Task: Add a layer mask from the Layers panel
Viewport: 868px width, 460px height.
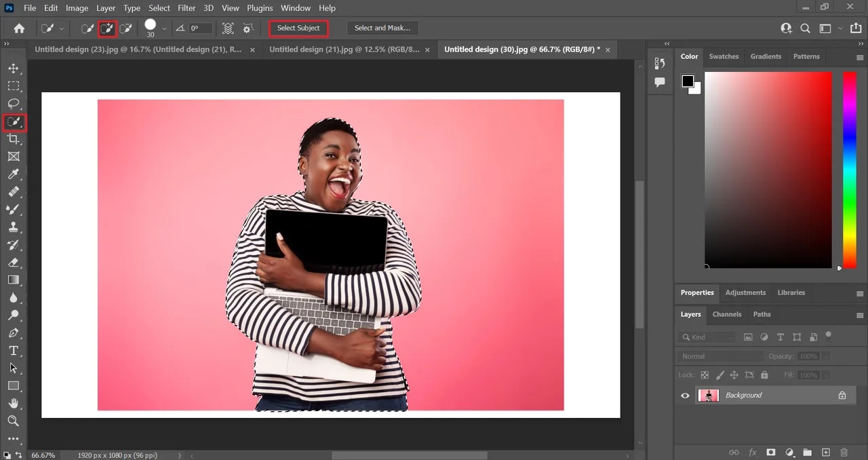Action: [771, 452]
